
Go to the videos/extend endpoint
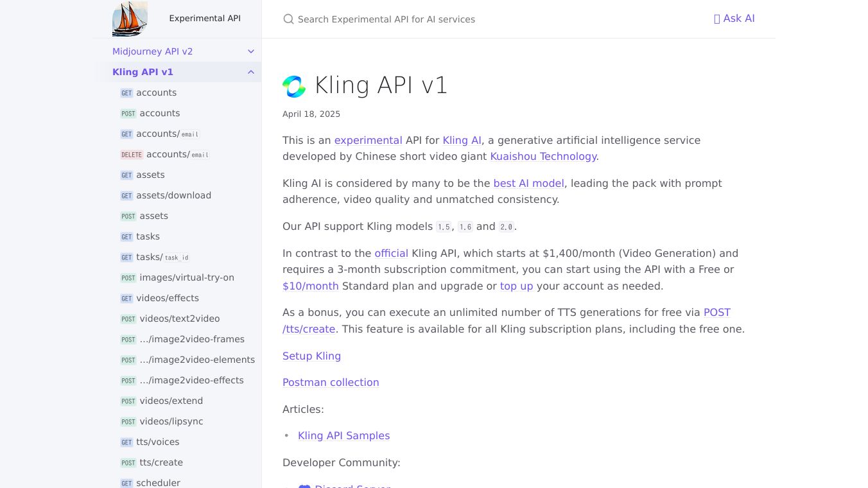click(x=171, y=401)
